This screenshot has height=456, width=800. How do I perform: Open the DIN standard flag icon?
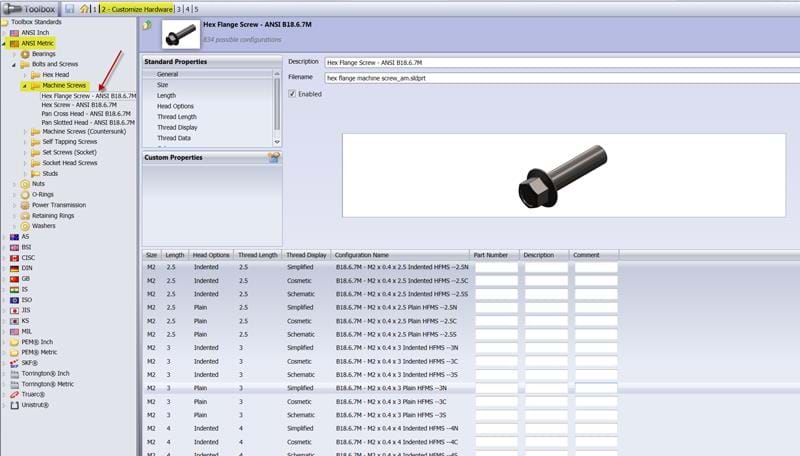click(14, 269)
